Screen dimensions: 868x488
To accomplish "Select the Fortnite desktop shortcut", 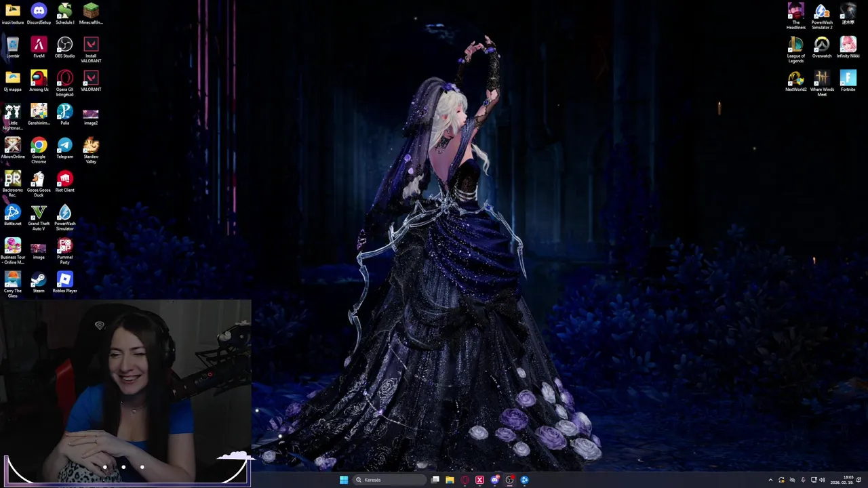I will coord(848,81).
